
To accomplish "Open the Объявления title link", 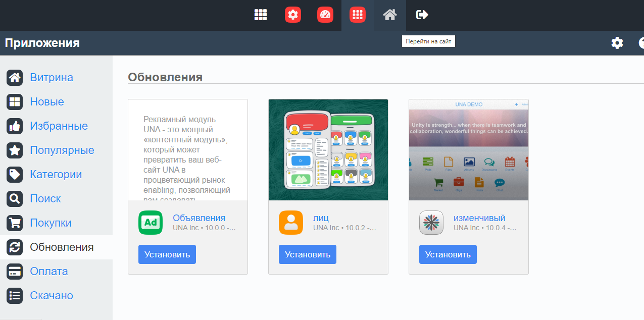I will click(x=199, y=218).
